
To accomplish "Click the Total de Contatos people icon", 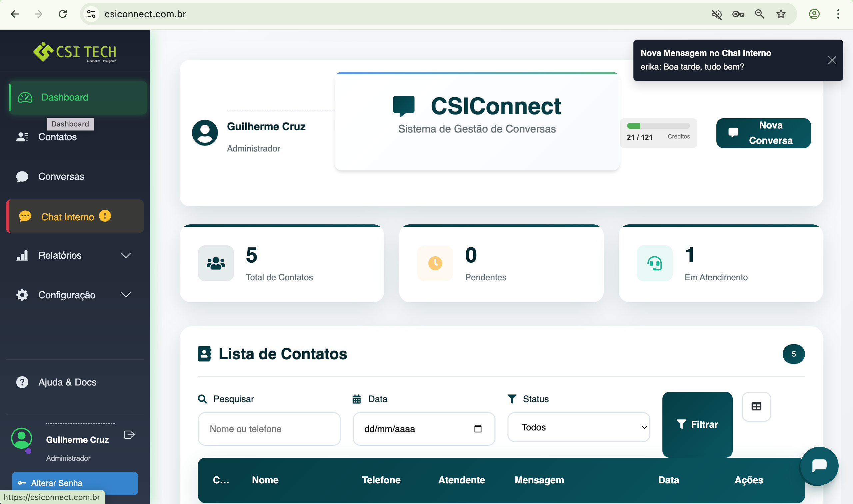I will 216,263.
